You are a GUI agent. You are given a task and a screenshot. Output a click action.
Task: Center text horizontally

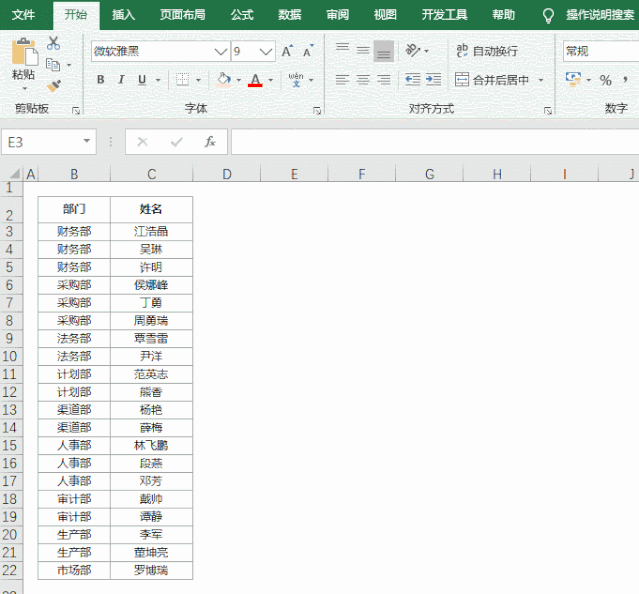(x=363, y=79)
